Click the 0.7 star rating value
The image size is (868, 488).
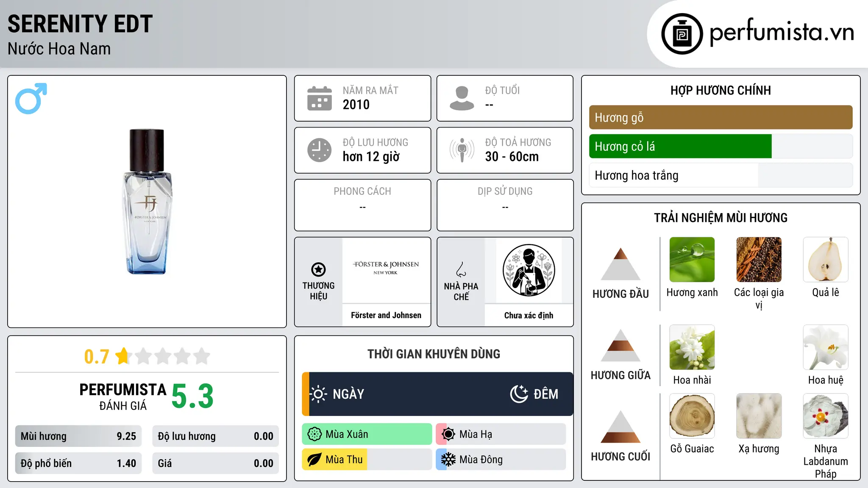97,357
